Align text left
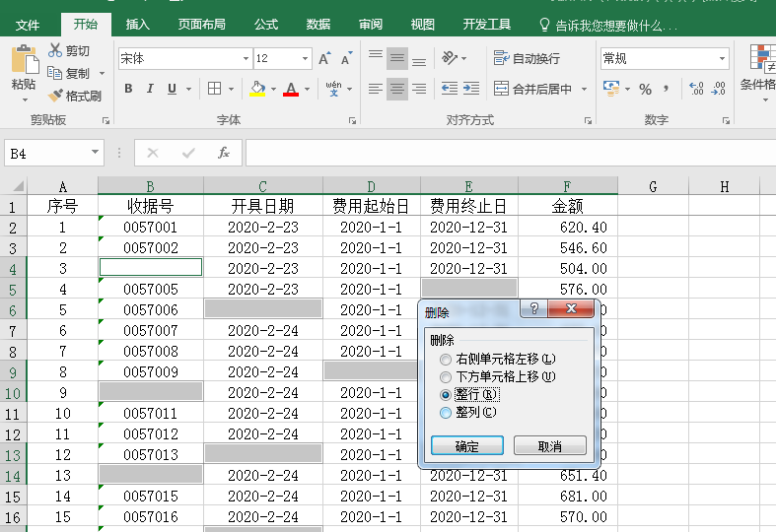776x532 pixels. [376, 89]
